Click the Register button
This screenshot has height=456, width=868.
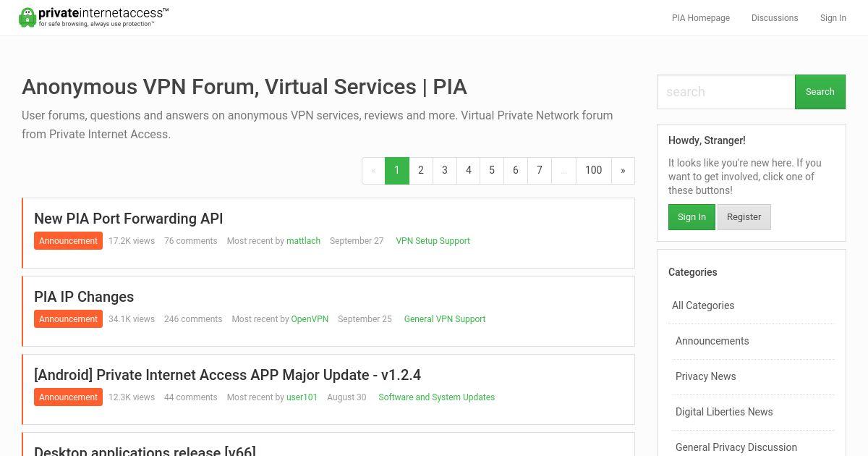(744, 217)
